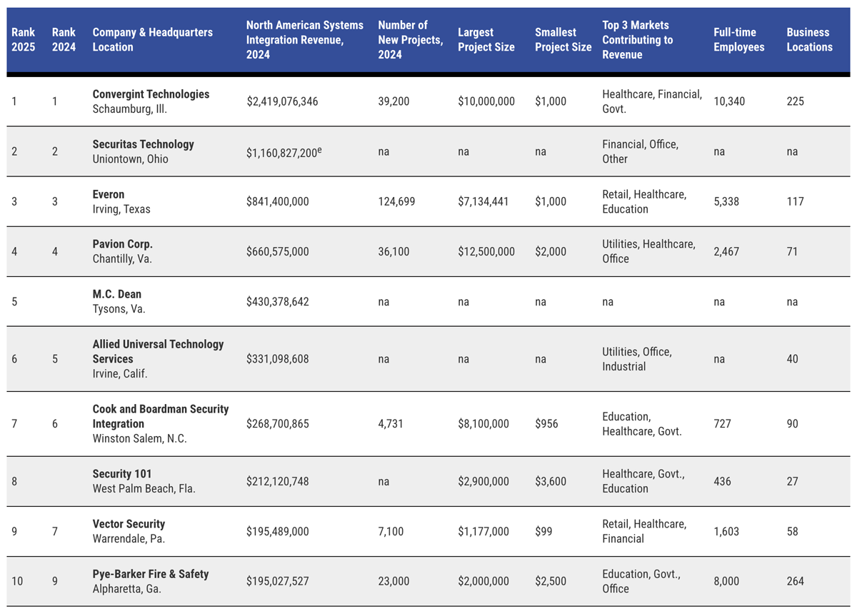This screenshot has width=857, height=616.
Task: Click the Company & Headquarters Location header
Action: pyautogui.click(x=153, y=39)
